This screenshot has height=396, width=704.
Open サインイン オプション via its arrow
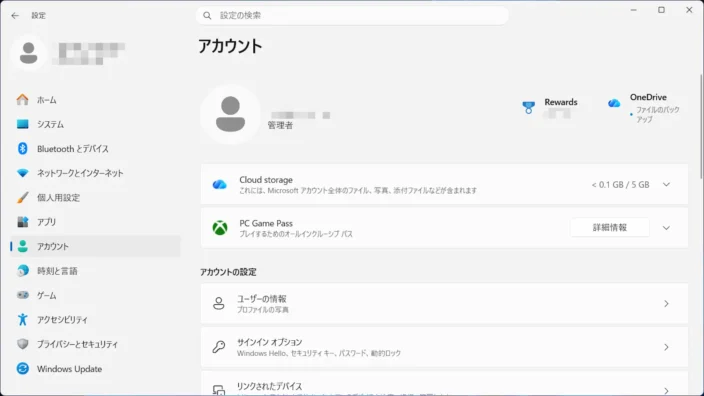666,347
